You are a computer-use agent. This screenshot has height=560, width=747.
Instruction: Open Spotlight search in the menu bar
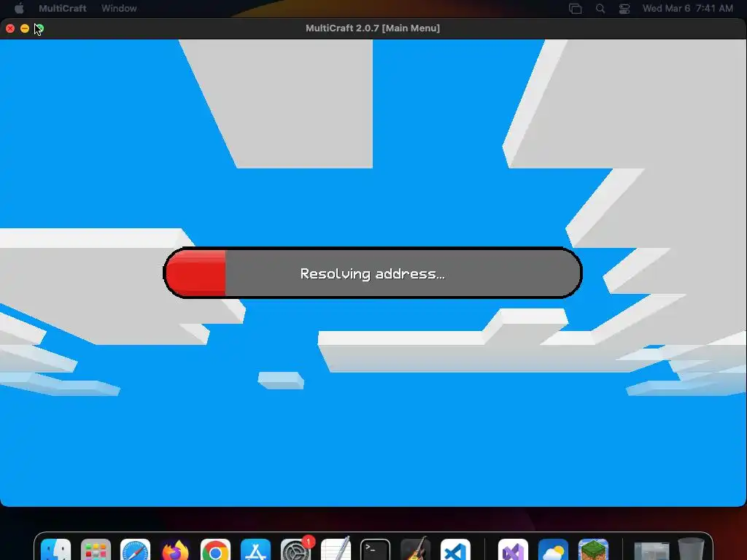tap(600, 8)
